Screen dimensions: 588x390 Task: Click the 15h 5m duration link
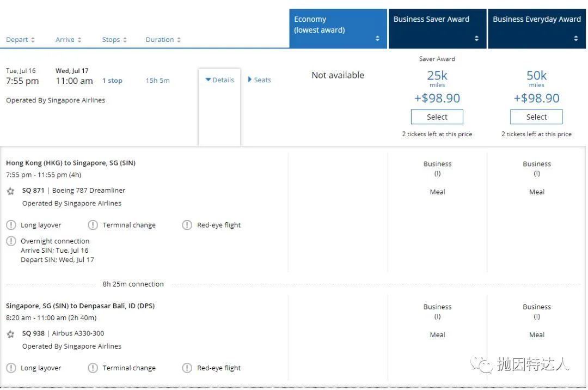[157, 81]
